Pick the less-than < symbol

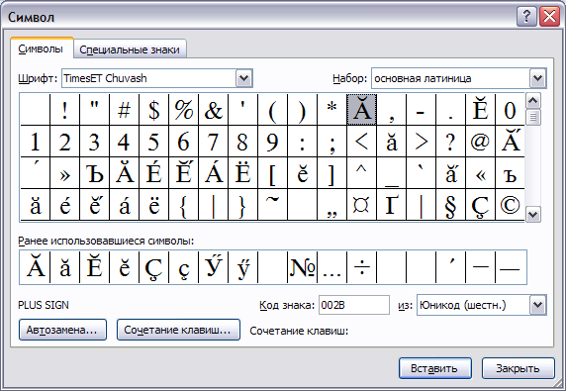361,142
